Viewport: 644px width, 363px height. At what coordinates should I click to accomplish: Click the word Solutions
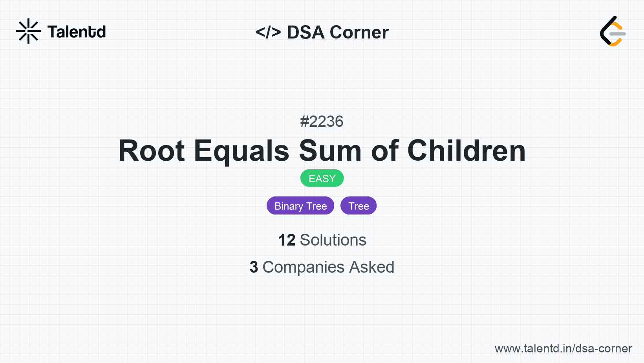point(333,240)
